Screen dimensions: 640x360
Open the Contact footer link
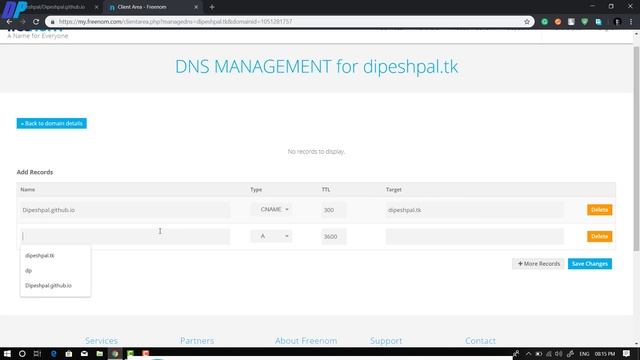click(480, 340)
